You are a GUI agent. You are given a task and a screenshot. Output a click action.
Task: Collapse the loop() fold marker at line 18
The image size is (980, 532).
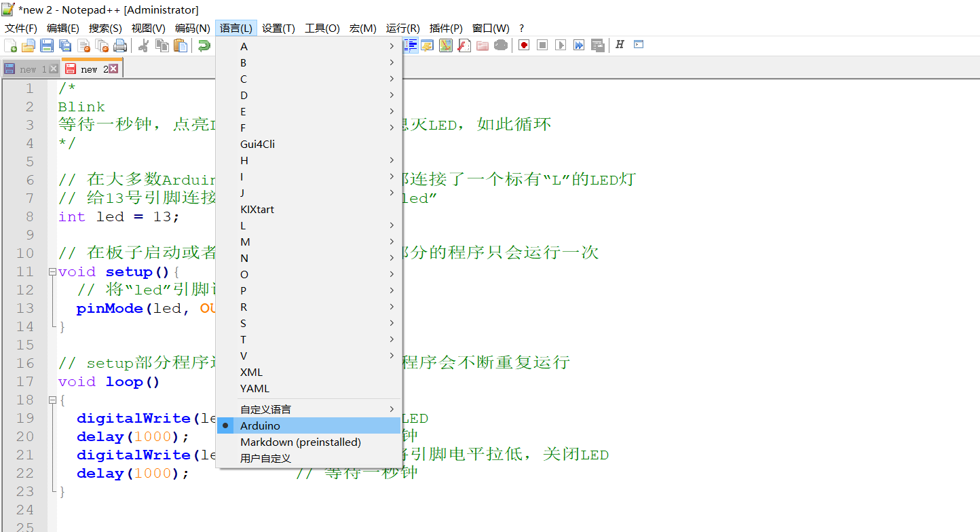click(52, 400)
